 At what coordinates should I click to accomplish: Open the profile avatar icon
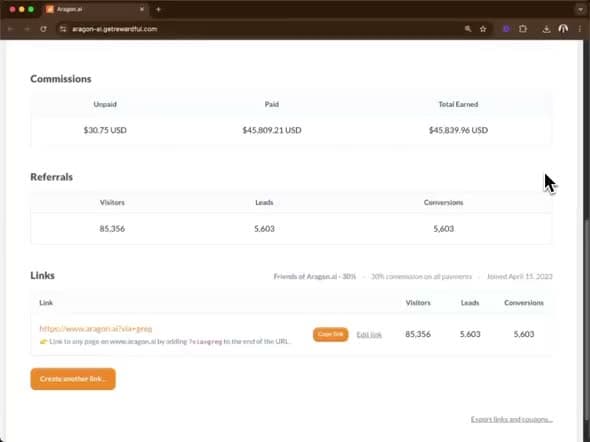tap(563, 29)
